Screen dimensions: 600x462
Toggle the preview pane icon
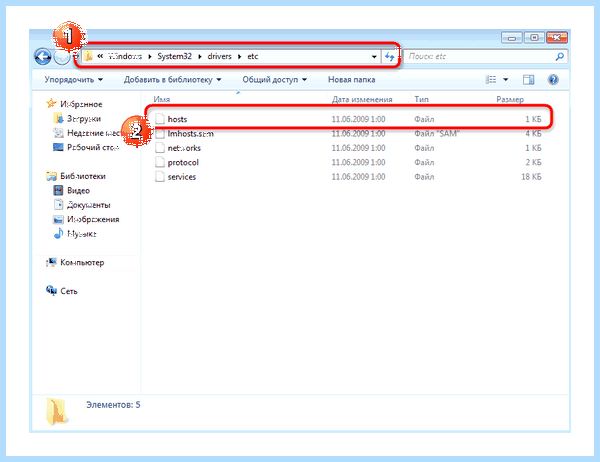tap(528, 80)
